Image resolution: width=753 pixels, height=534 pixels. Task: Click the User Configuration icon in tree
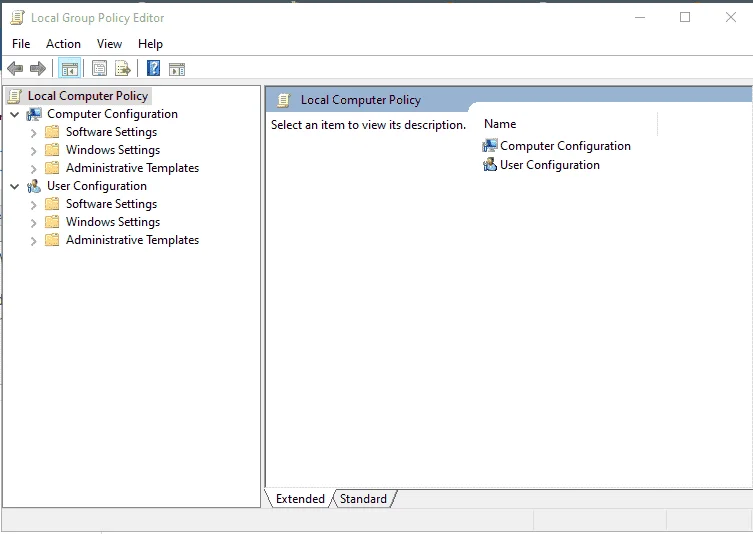coord(34,186)
